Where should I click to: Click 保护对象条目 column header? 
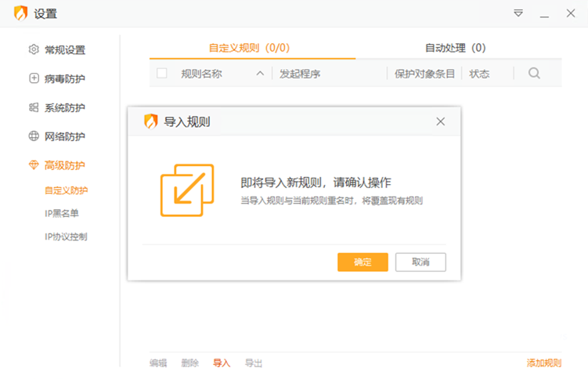click(424, 74)
